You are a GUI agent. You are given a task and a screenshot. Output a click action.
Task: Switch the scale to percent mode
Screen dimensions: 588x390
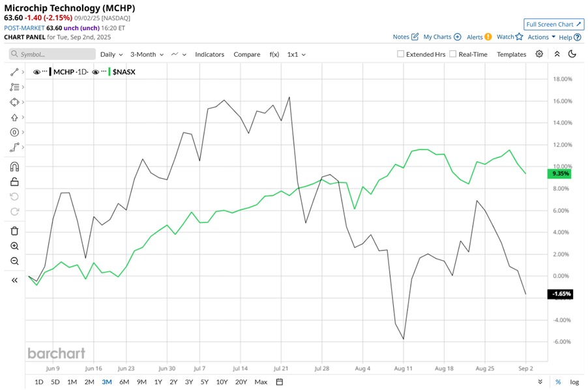(x=558, y=382)
